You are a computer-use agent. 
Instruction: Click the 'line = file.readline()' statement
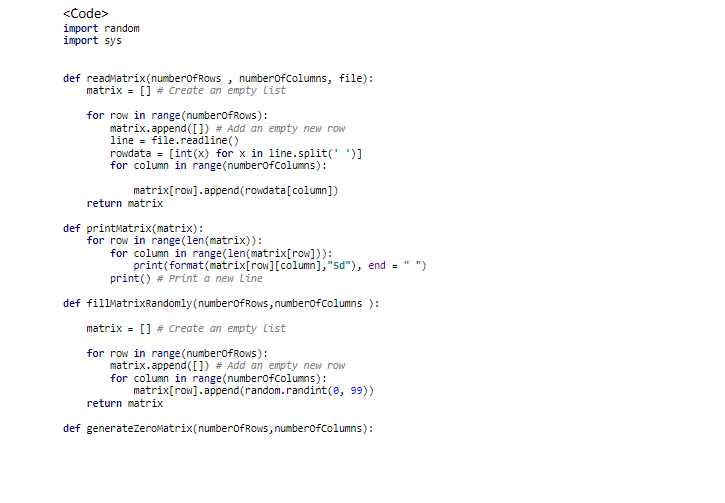(x=174, y=141)
